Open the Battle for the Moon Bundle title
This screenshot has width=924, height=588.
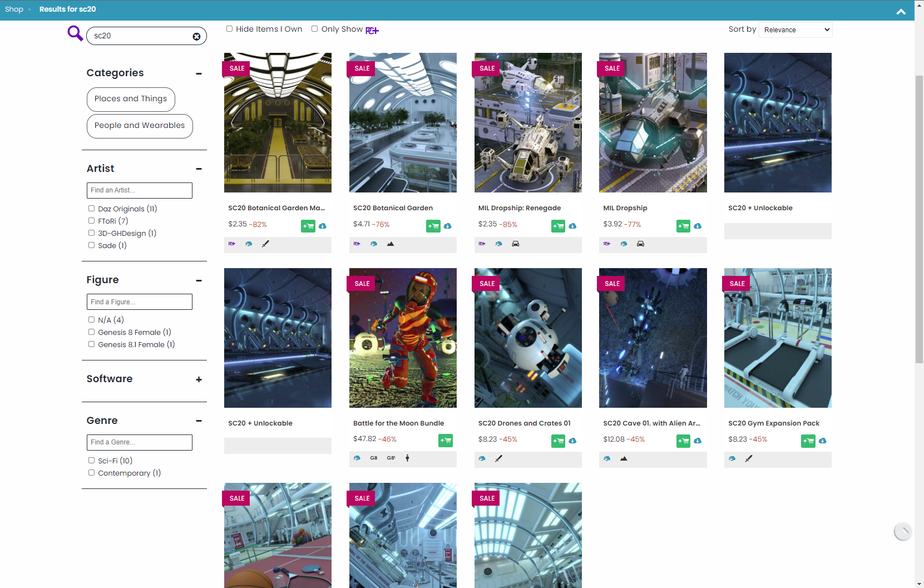[398, 423]
